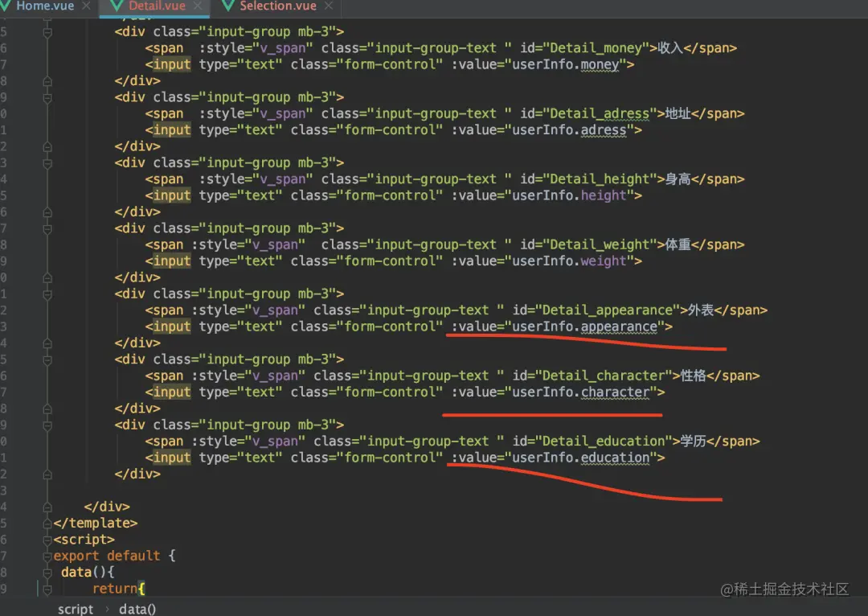Screen dimensions: 868x616
Task: Fold the div block containing the Detail_weight span
Action: click(47, 228)
